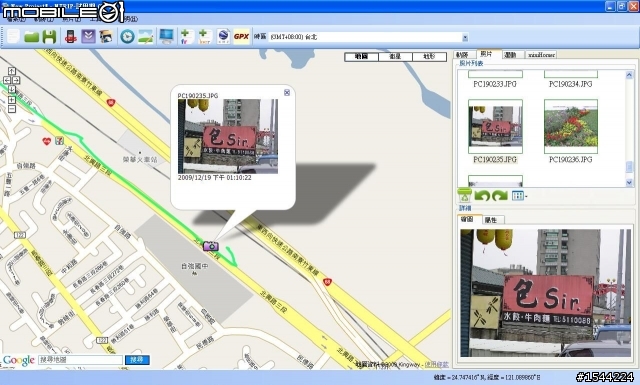Click photo list scrollbar down arrow
The height and width of the screenshot is (385, 640).
pos(629,182)
